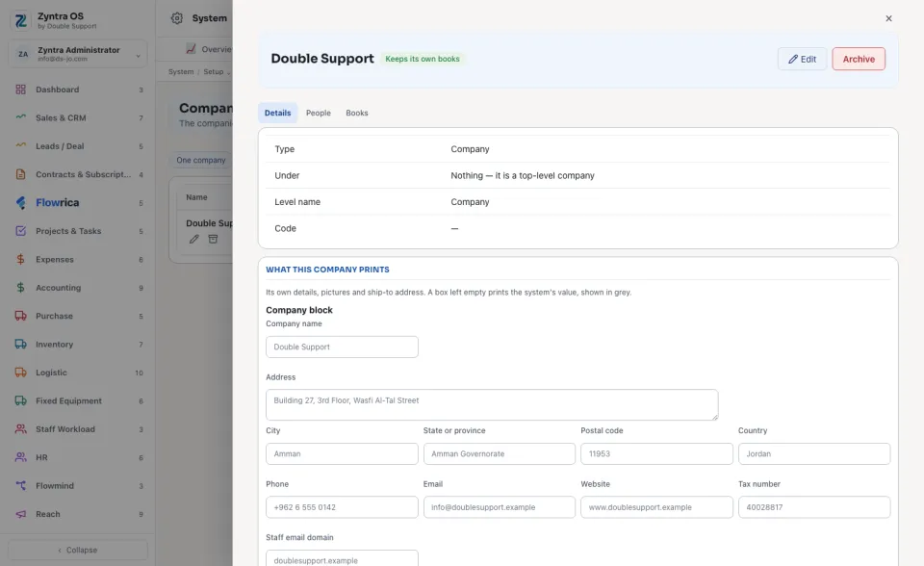The width and height of the screenshot is (924, 566).
Task: Click the Flowmind branching icon
Action: tap(20, 485)
